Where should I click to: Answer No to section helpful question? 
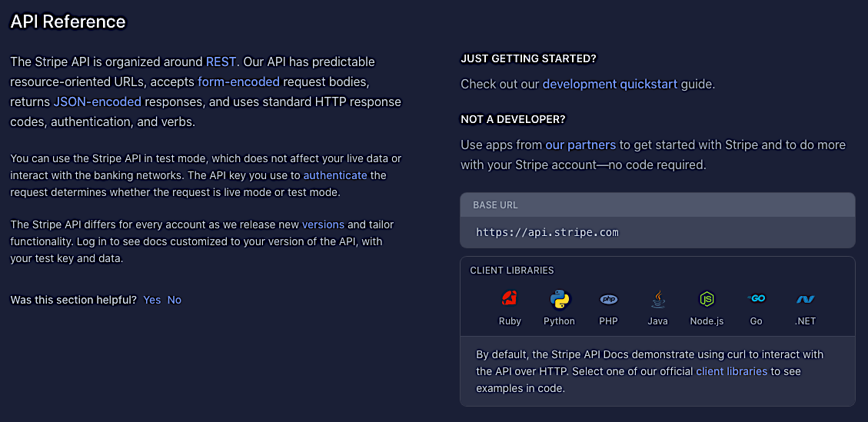(x=175, y=300)
